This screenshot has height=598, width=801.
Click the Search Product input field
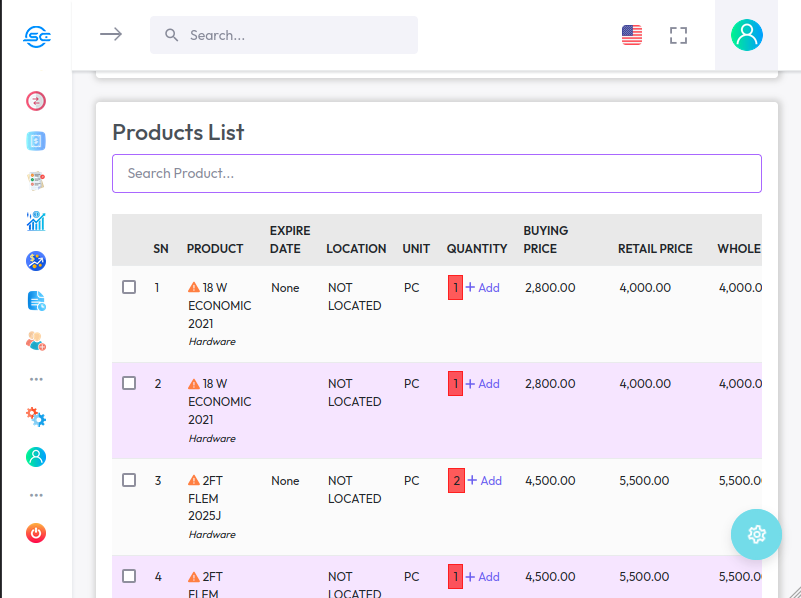436,173
